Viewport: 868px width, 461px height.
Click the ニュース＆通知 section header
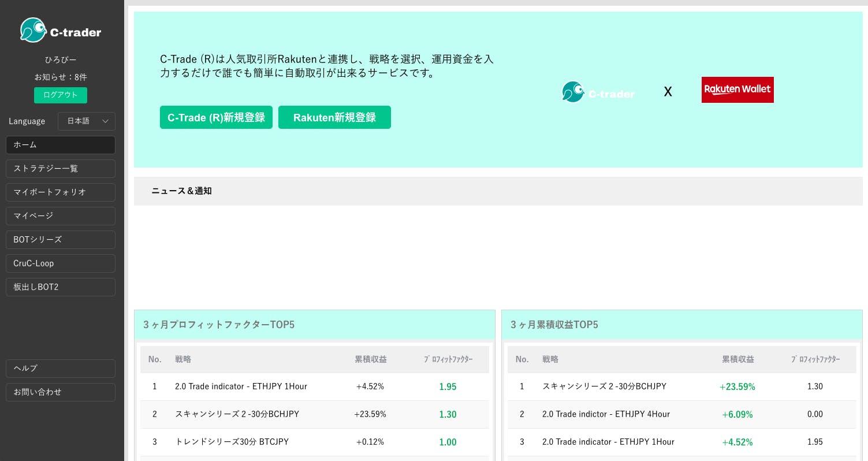pos(181,191)
